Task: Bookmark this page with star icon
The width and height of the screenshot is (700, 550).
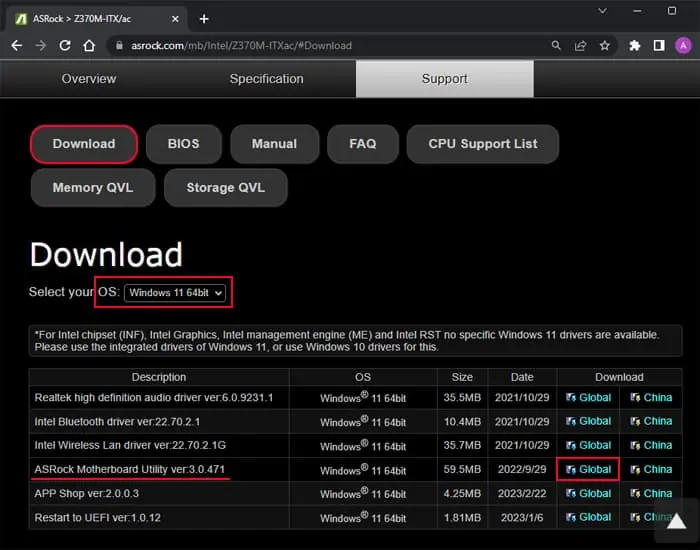Action: 605,45
